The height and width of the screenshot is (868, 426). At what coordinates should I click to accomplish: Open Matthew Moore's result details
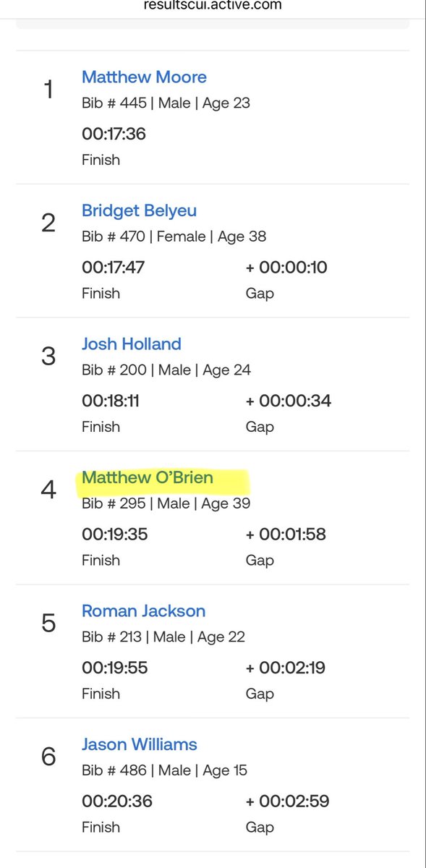point(144,77)
